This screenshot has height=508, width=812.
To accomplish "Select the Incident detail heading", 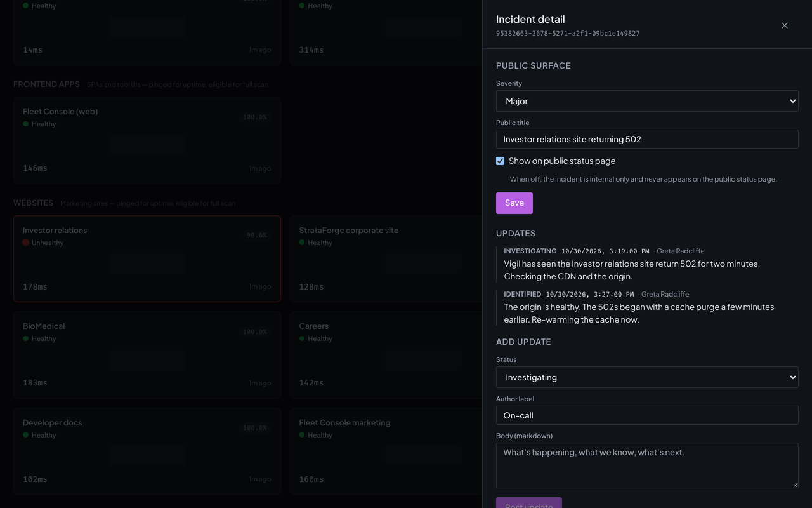I will (x=530, y=19).
